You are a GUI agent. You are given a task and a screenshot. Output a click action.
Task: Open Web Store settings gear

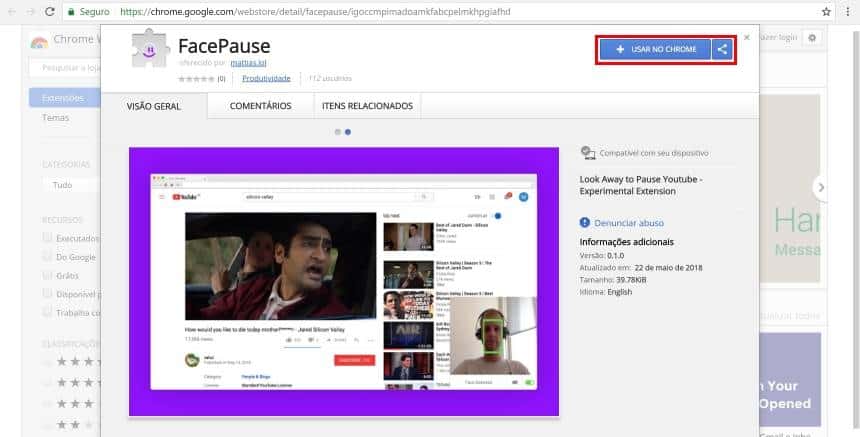[x=812, y=38]
